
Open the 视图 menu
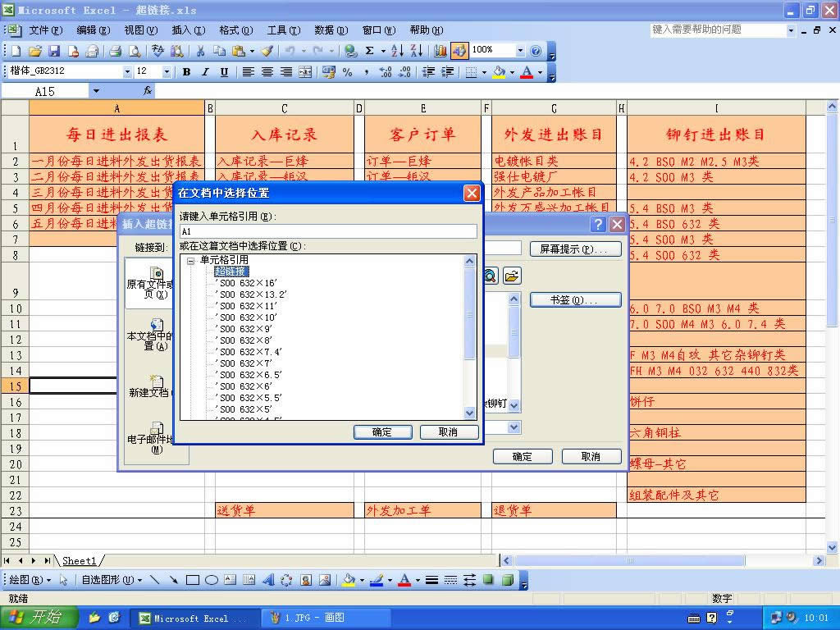(x=141, y=30)
